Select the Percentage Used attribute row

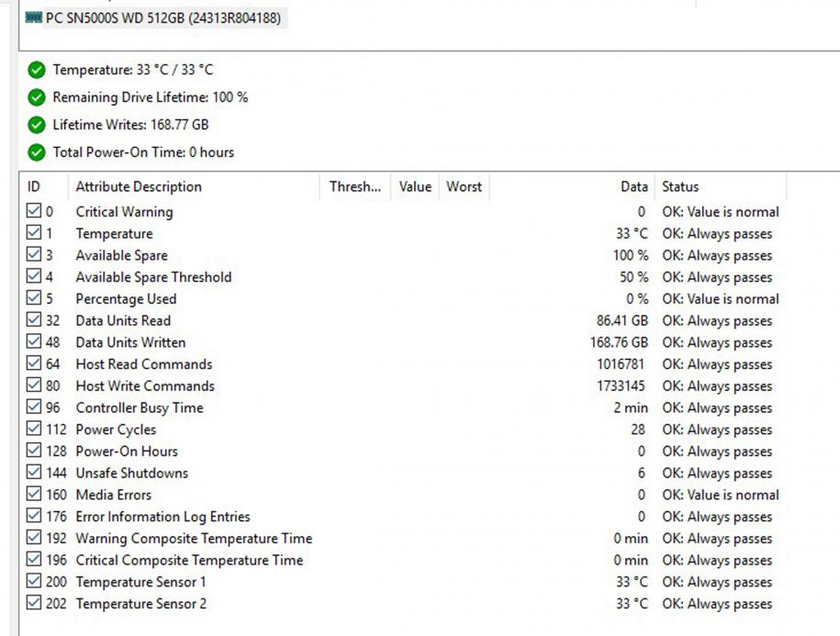pos(126,299)
